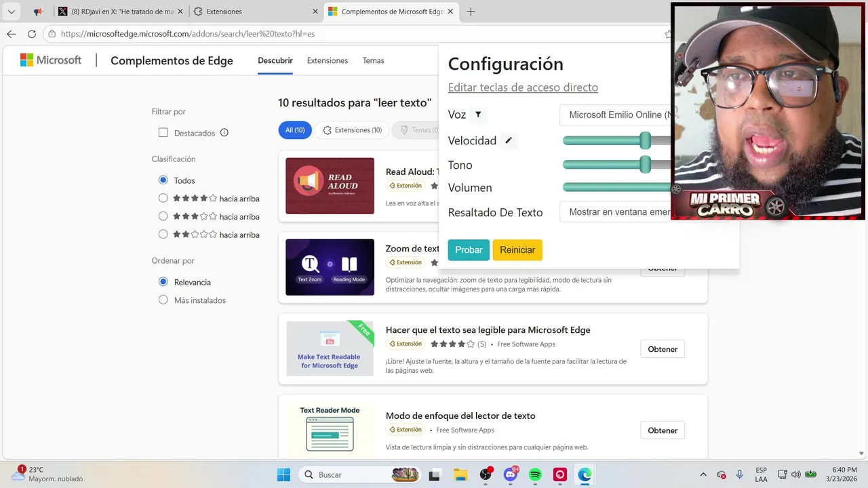Screen dimensions: 868x488
Task: Show info icon next to Destacados
Action: pyautogui.click(x=224, y=133)
